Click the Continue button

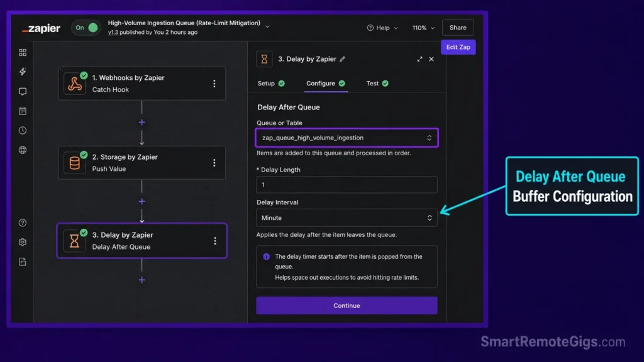point(347,305)
